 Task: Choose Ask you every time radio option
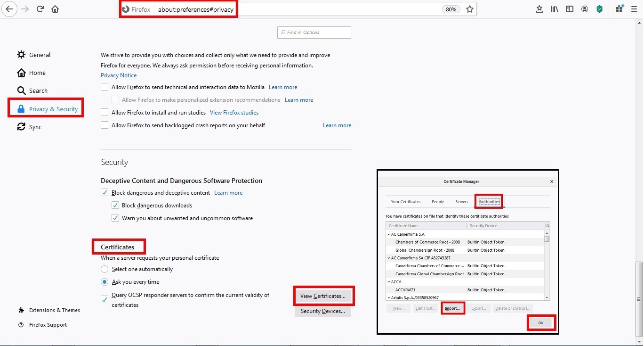[105, 282]
